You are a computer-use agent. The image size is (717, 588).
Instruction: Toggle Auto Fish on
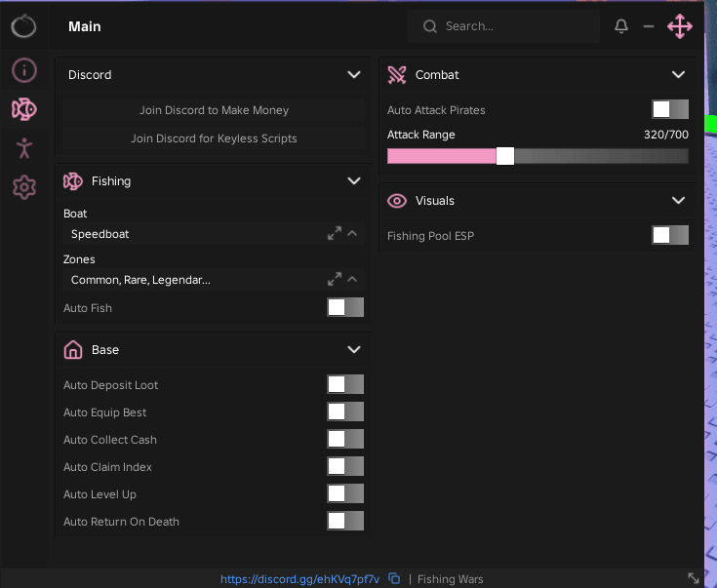tap(345, 307)
